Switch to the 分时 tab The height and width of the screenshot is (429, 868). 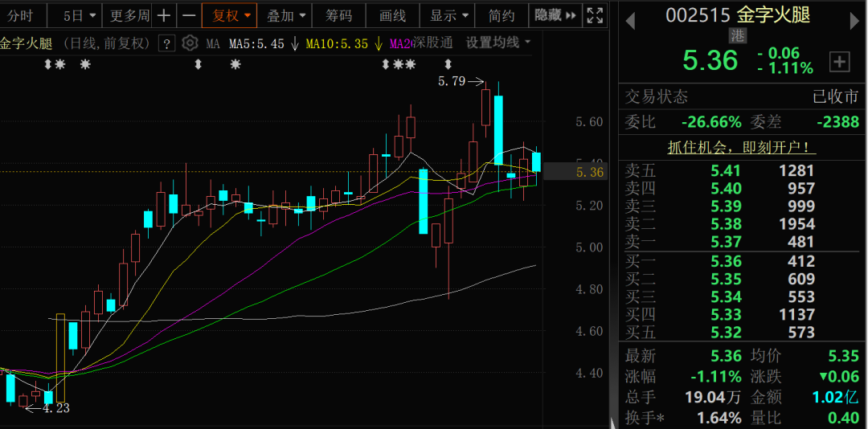(20, 15)
